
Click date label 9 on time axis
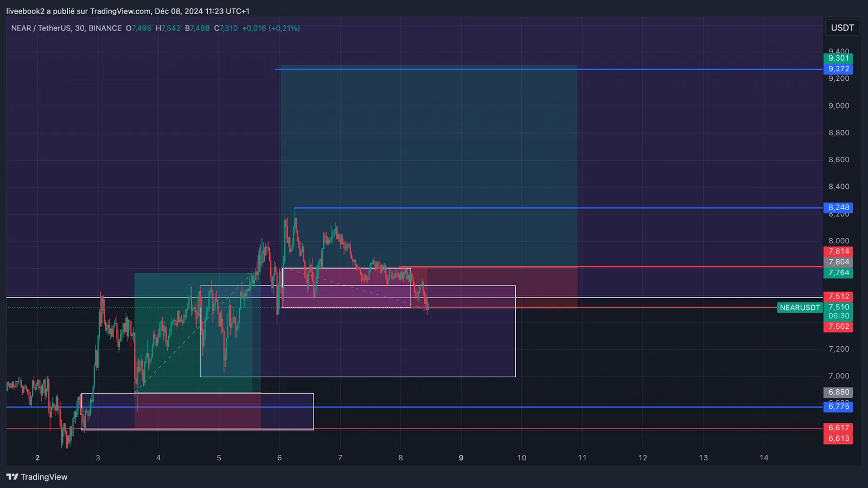coord(461,458)
